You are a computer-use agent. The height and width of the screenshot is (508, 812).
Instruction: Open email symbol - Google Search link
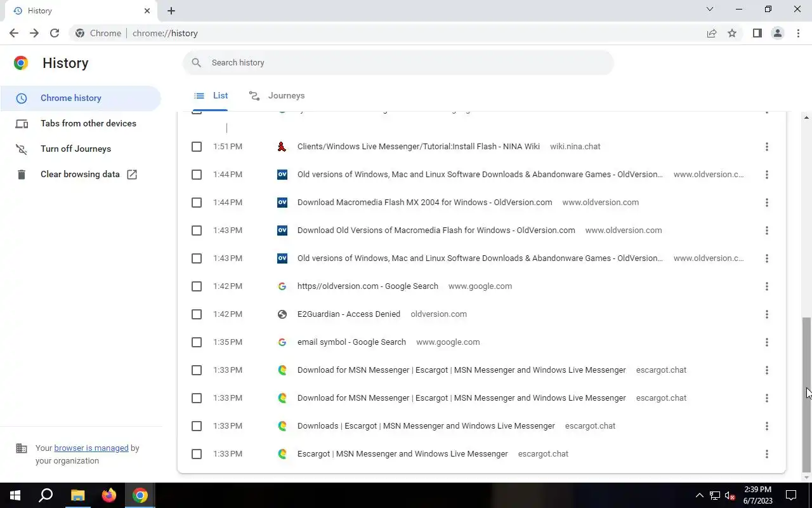(351, 342)
